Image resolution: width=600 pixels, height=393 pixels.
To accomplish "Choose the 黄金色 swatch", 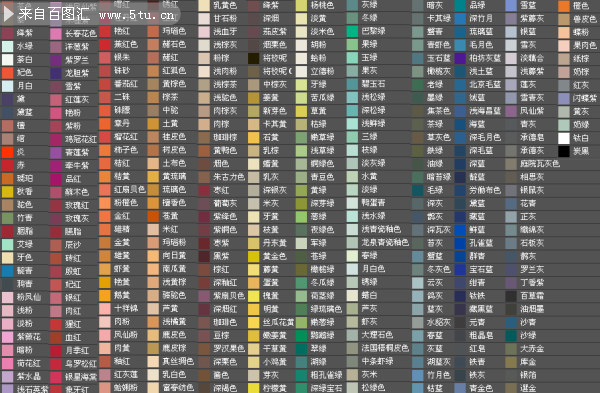I will (x=253, y=256).
